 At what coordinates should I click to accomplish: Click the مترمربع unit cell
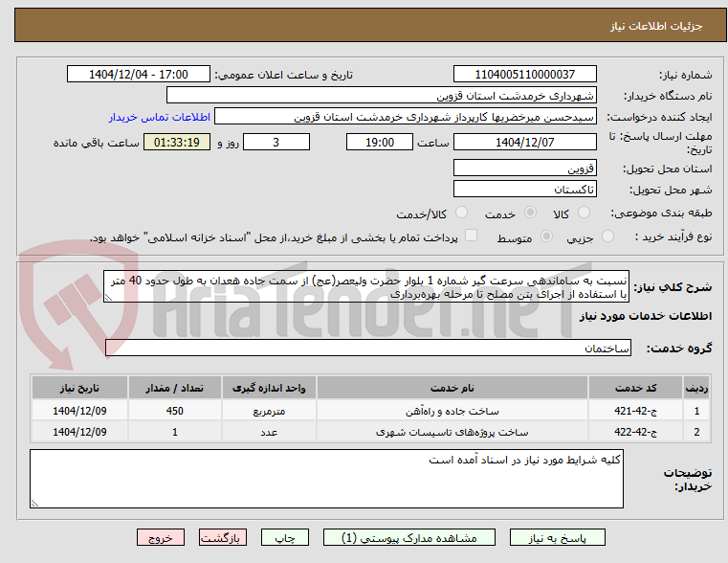point(269,411)
